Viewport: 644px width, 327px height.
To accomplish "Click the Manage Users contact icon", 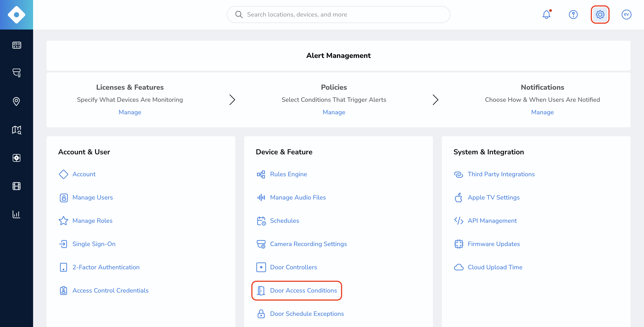I will (x=64, y=197).
